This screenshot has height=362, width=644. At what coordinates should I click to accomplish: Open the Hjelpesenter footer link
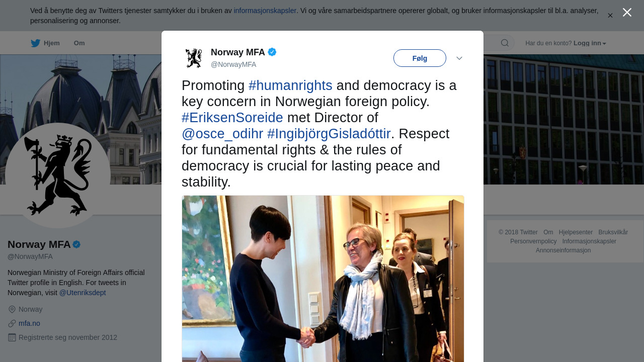tap(576, 232)
